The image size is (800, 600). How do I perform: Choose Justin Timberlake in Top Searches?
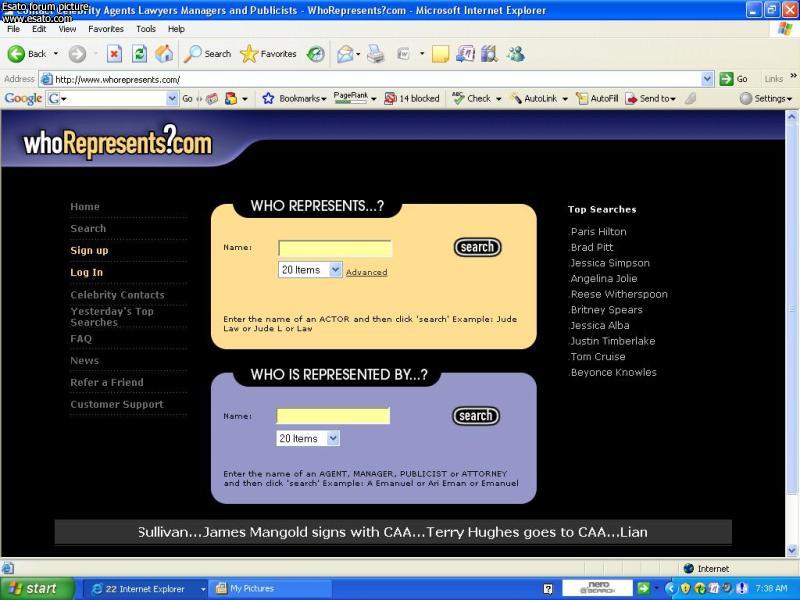click(612, 341)
